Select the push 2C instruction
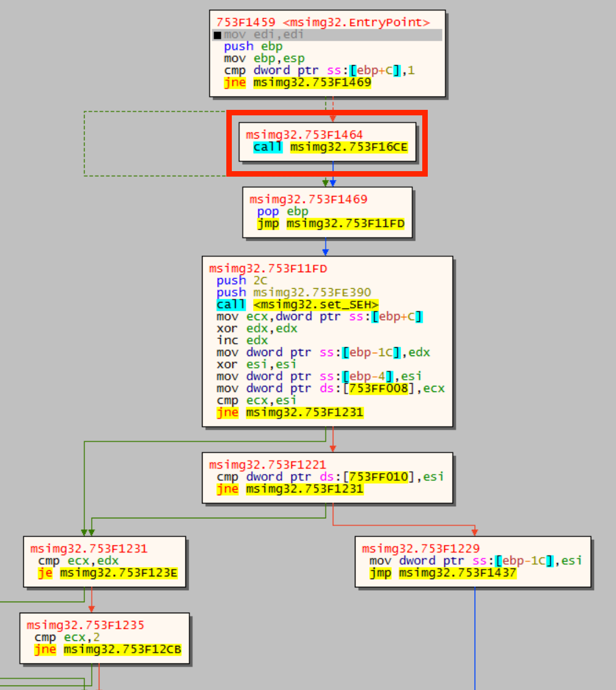 pyautogui.click(x=242, y=280)
